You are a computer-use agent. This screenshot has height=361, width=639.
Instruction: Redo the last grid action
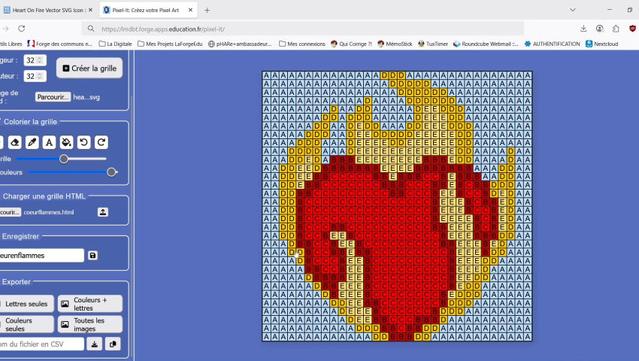click(x=101, y=142)
